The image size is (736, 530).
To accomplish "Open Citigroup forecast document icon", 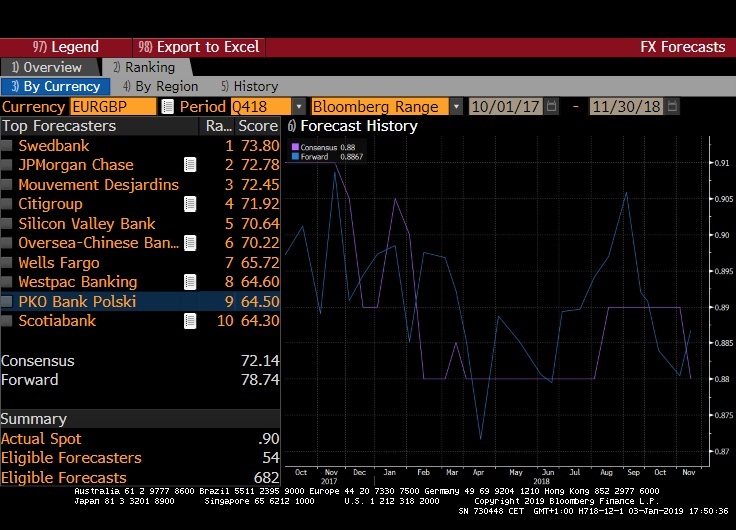I will point(190,204).
